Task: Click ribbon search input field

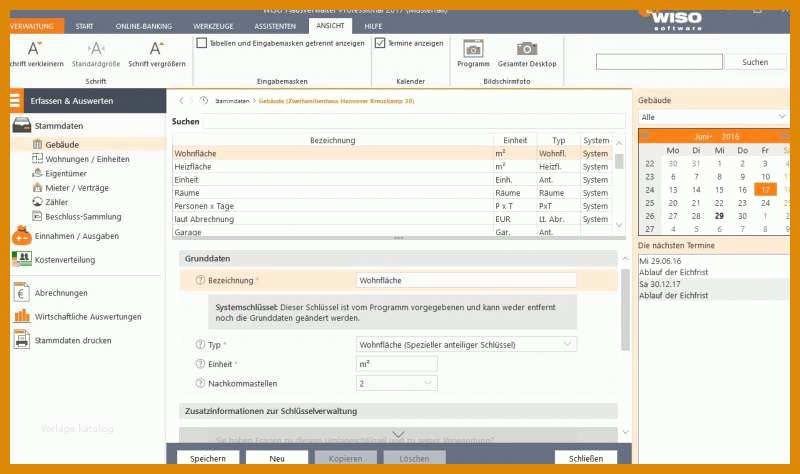Action: click(659, 62)
